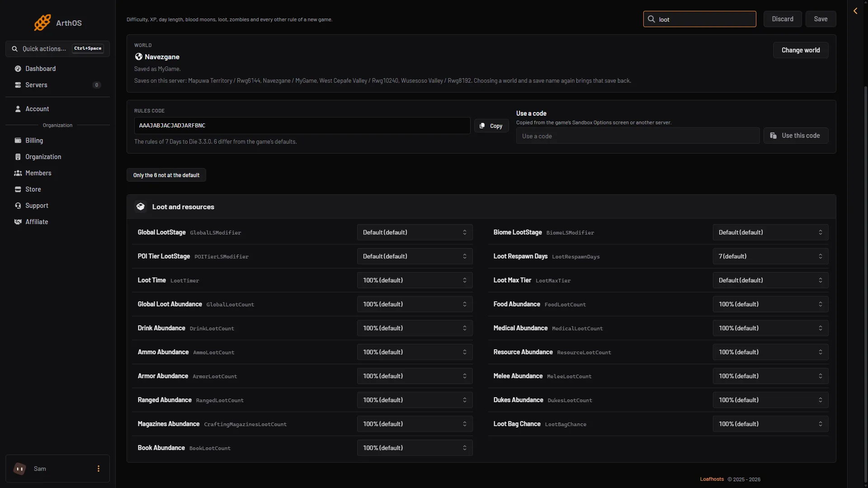Click the ArthOS wheat logo icon

point(42,23)
